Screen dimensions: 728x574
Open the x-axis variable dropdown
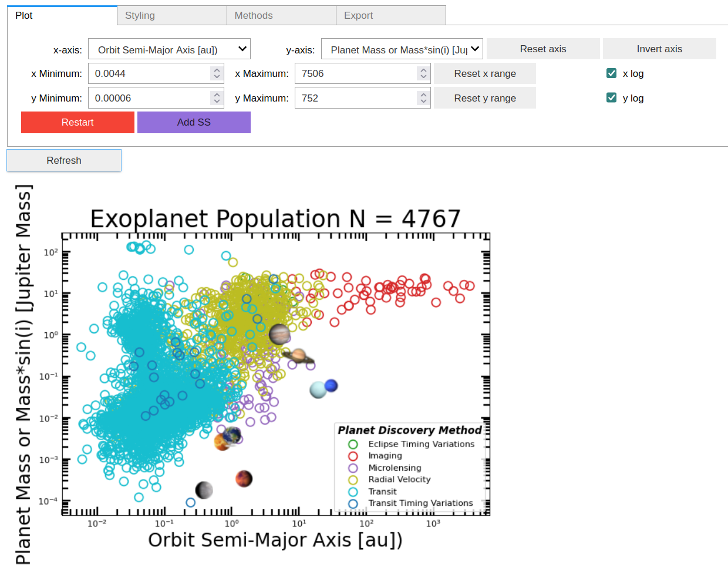pos(169,49)
